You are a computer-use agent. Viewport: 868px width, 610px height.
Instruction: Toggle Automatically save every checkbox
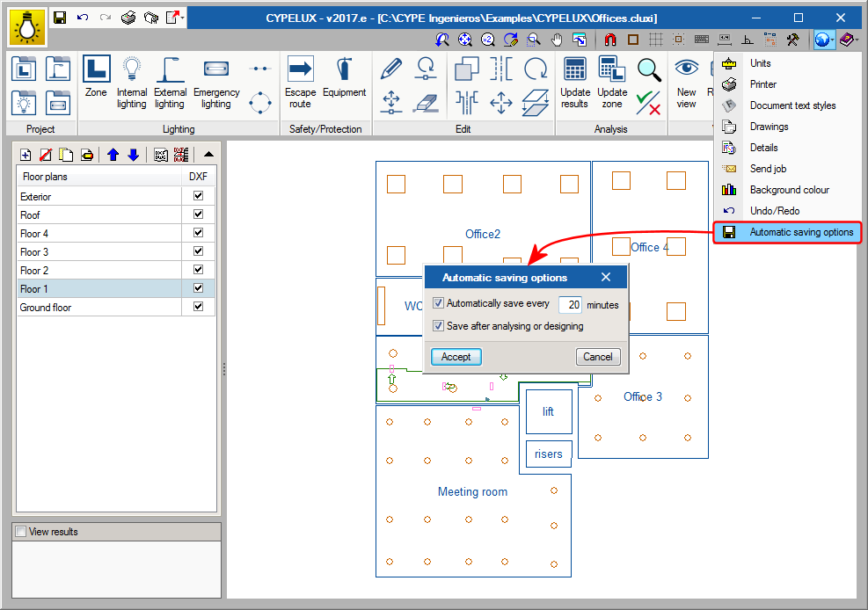(x=439, y=304)
